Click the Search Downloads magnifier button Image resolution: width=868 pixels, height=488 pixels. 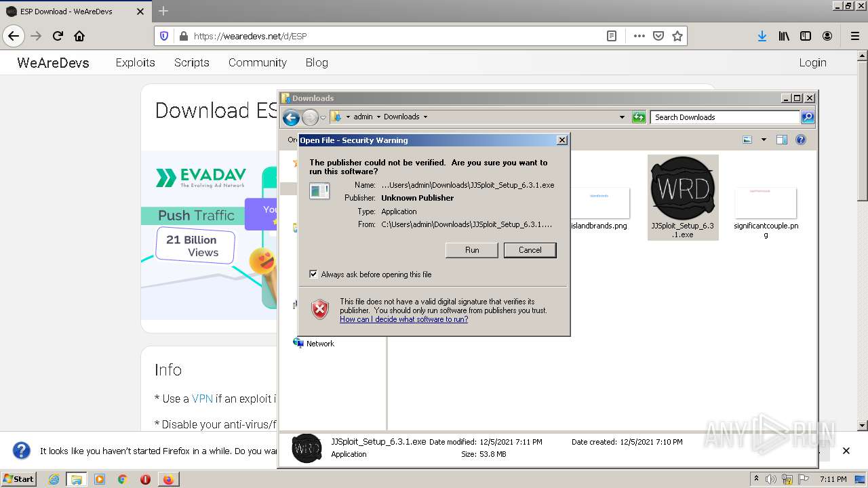pyautogui.click(x=807, y=117)
